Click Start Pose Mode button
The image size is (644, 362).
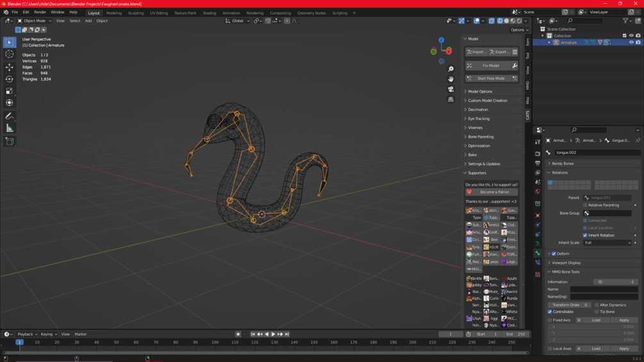[x=488, y=78]
